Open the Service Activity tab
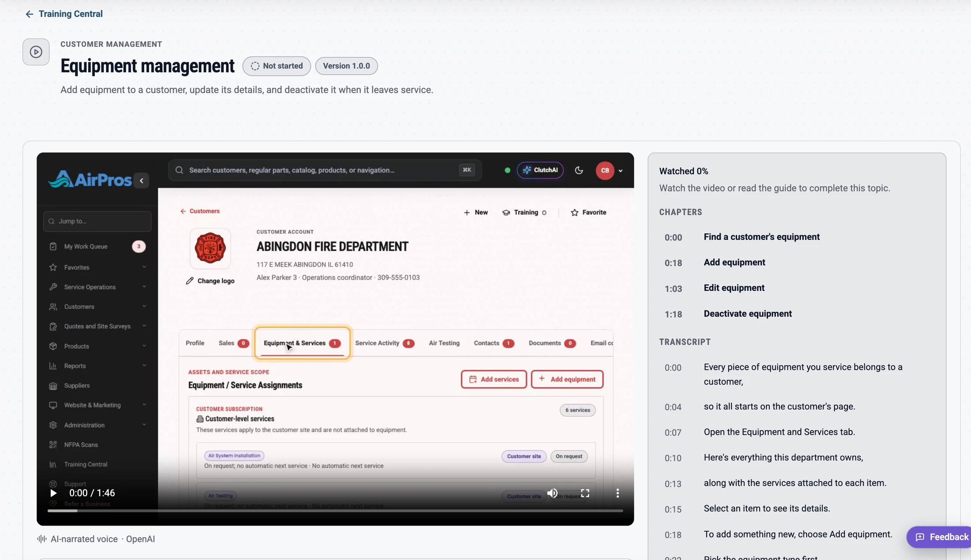 pos(384,343)
